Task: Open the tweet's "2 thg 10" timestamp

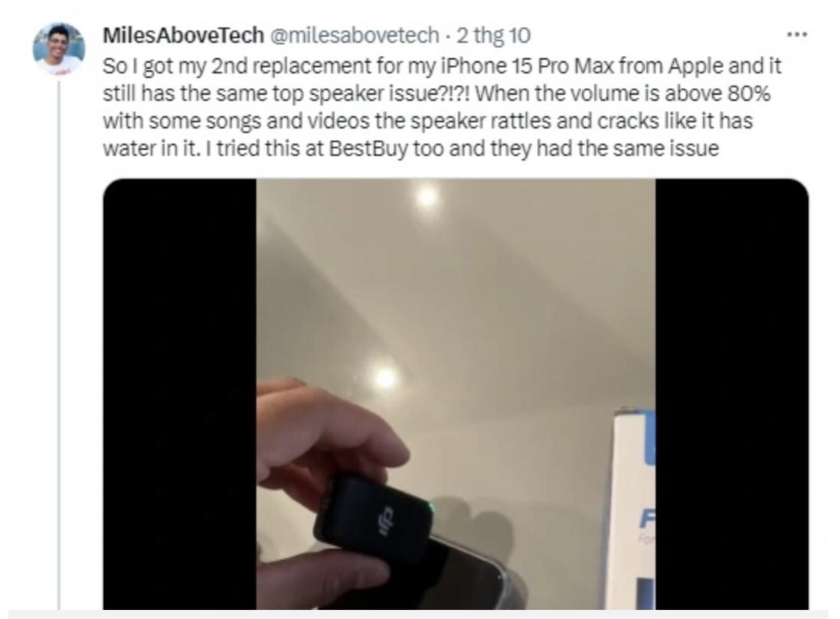Action: (x=493, y=35)
